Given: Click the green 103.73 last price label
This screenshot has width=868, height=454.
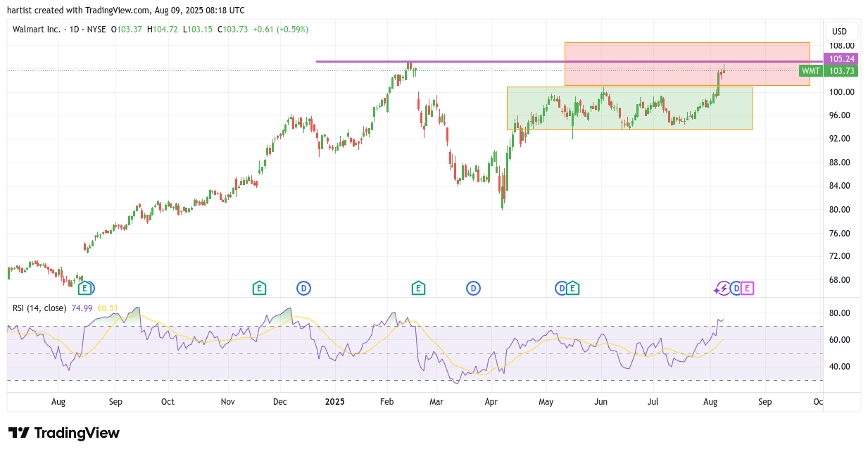Looking at the screenshot, I should (x=842, y=71).
